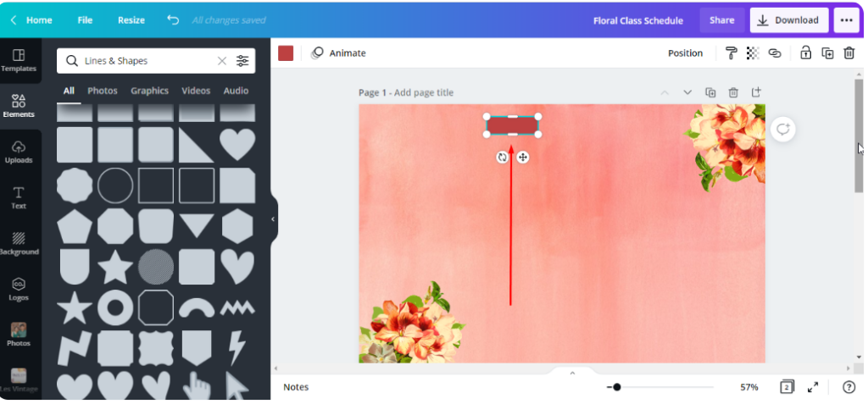
Task: Click the move page down chevron
Action: pos(687,92)
